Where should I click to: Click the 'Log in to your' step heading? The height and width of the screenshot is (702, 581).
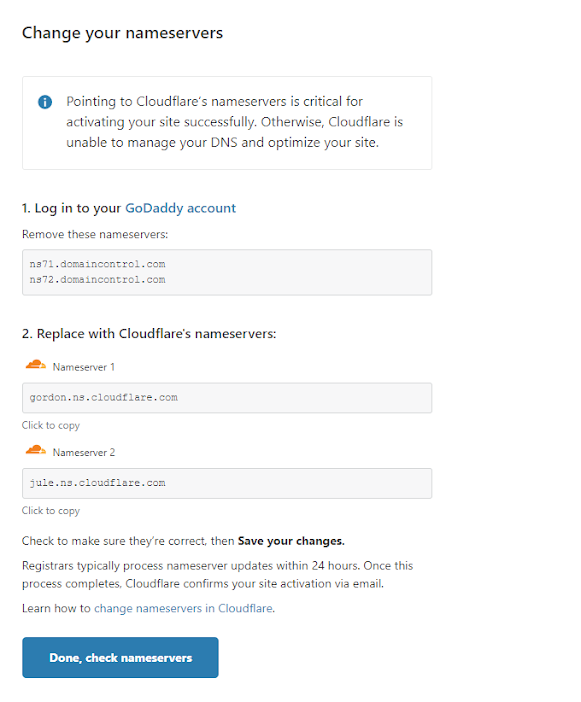click(72, 208)
